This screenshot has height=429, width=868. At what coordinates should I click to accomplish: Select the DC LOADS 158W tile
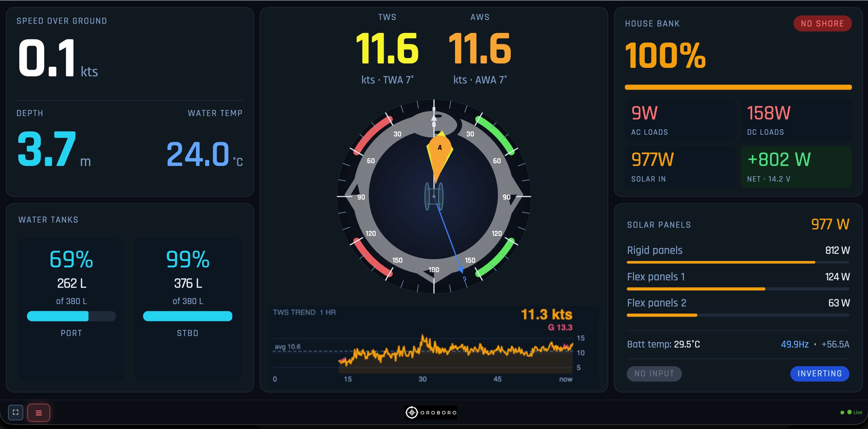click(796, 120)
